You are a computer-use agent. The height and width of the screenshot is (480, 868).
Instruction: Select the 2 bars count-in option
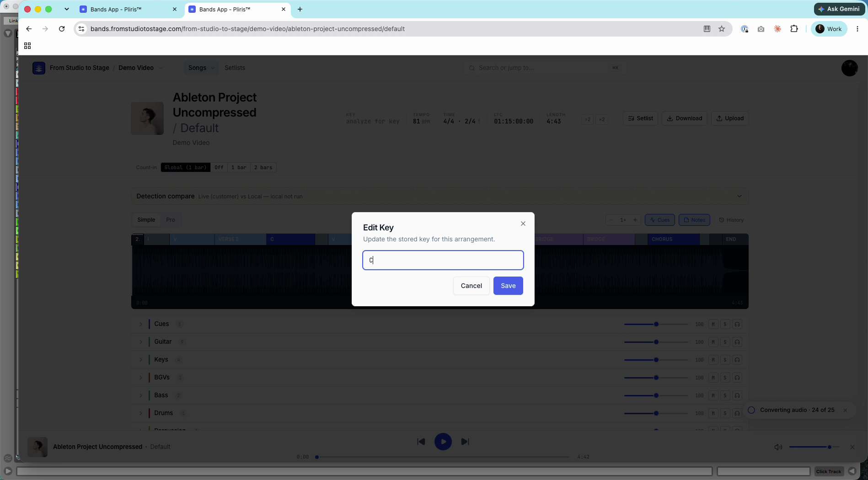pyautogui.click(x=263, y=167)
